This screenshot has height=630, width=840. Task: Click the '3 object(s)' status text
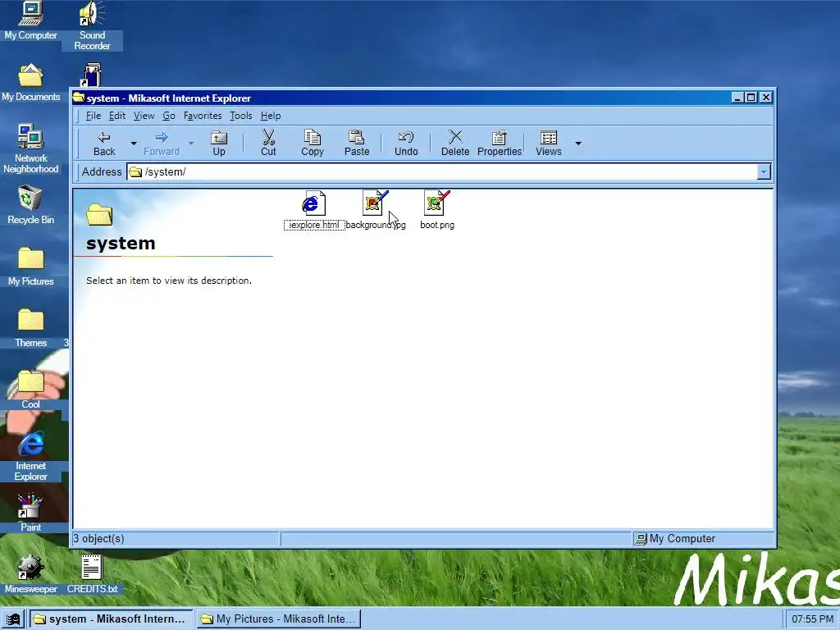[x=98, y=539]
